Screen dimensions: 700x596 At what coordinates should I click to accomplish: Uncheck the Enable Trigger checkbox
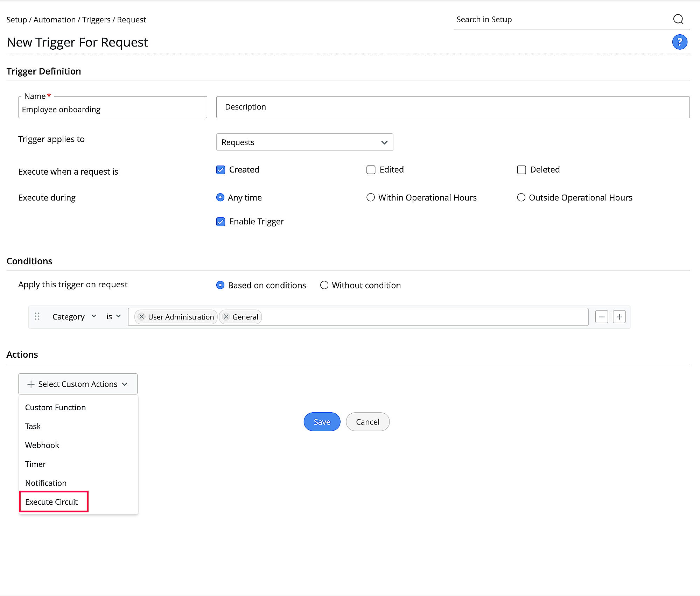click(x=220, y=222)
